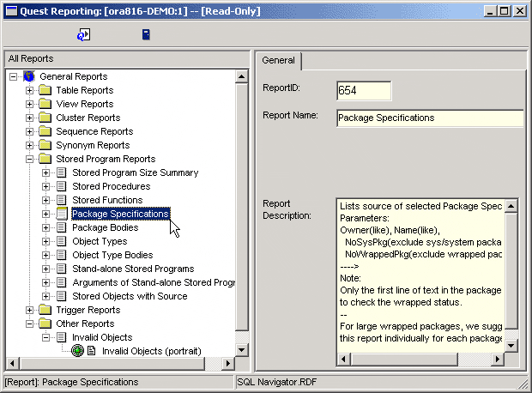Click the run report toolbar icon
The image size is (532, 393).
[83, 34]
